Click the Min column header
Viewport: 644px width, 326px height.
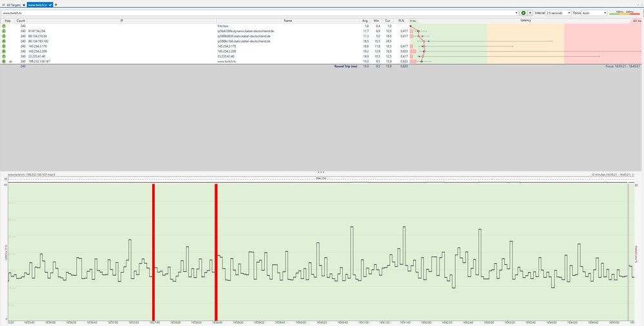[x=376, y=21]
